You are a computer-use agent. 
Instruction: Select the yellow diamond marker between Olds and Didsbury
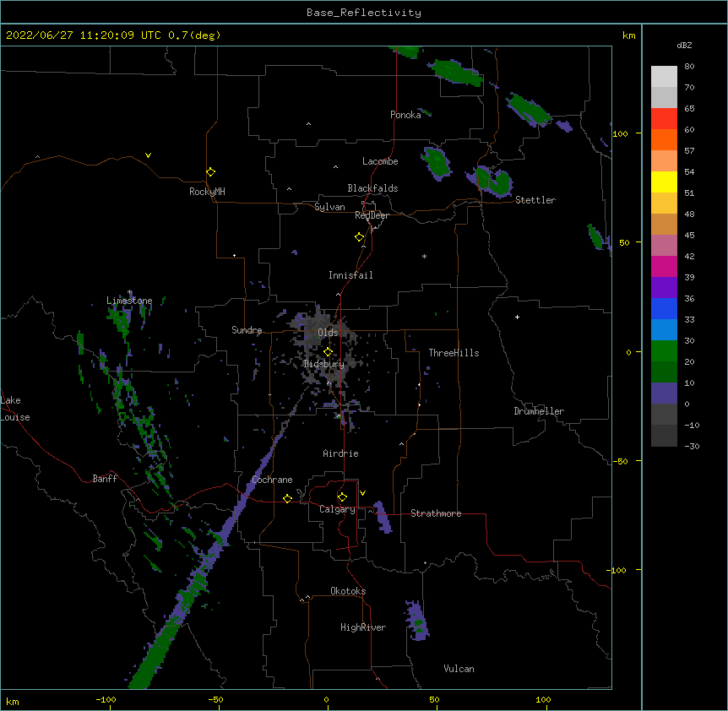[x=328, y=352]
